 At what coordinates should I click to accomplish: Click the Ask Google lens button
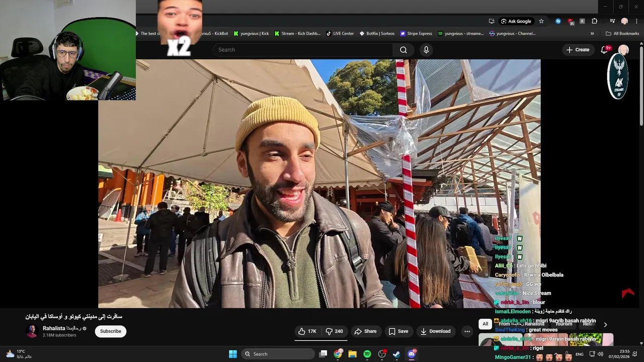(516, 21)
